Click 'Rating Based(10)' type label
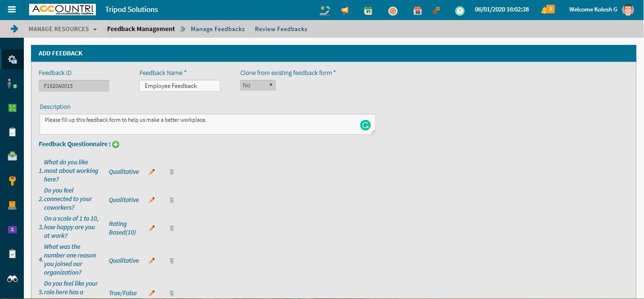Viewport: 644px width, 299px height. [123, 228]
